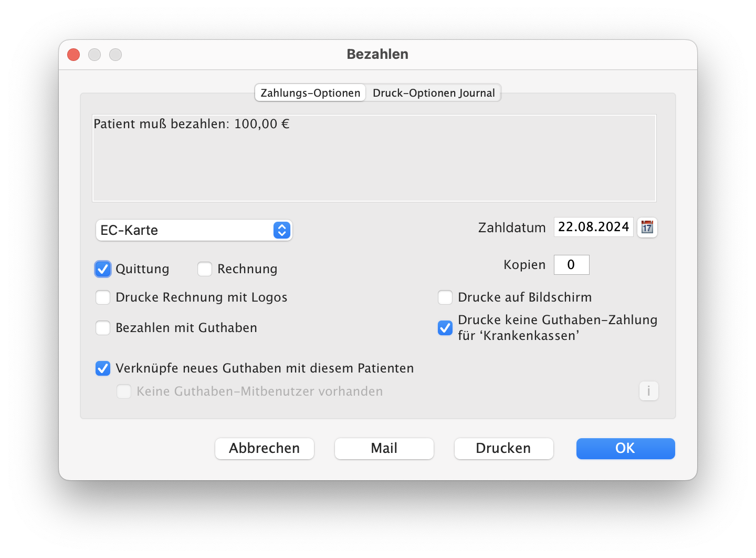Check 'Bezahlen mit Guthaben'

coord(103,328)
